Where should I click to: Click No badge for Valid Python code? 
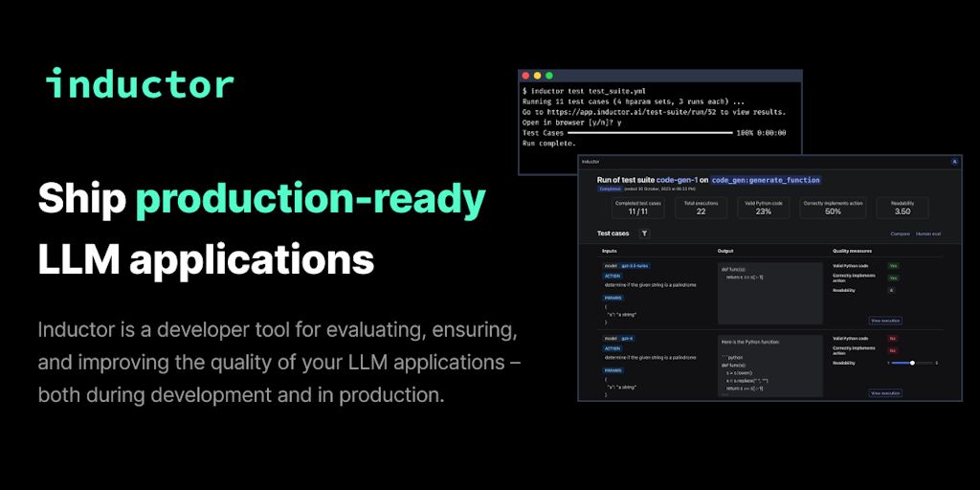(x=893, y=338)
